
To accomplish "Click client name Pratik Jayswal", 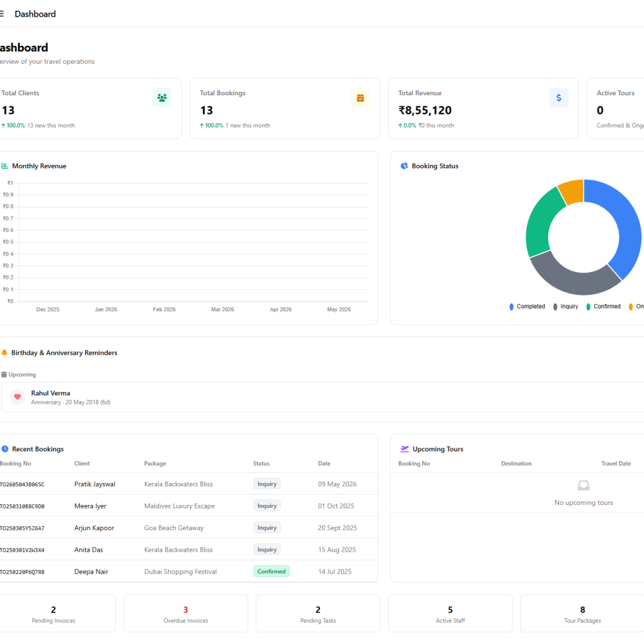I will pos(95,484).
